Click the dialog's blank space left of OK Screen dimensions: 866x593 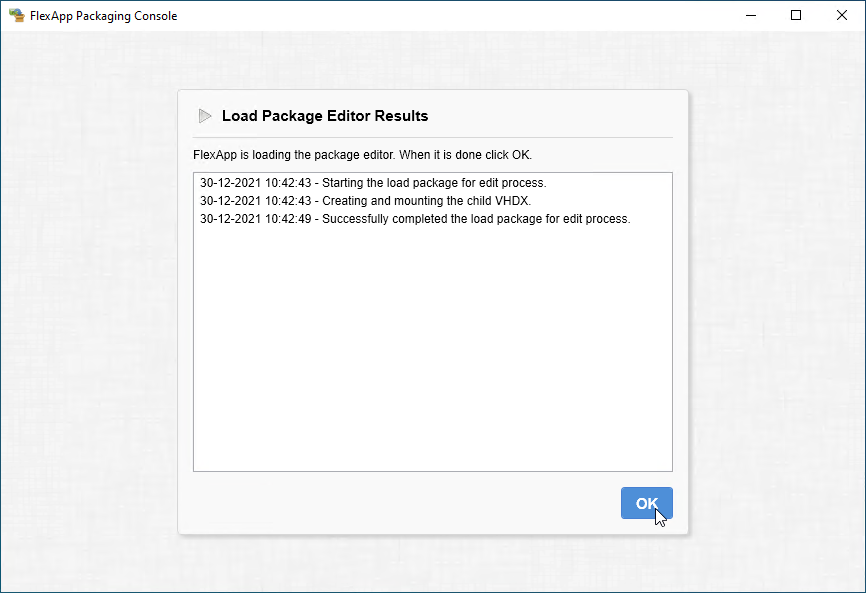(x=400, y=503)
